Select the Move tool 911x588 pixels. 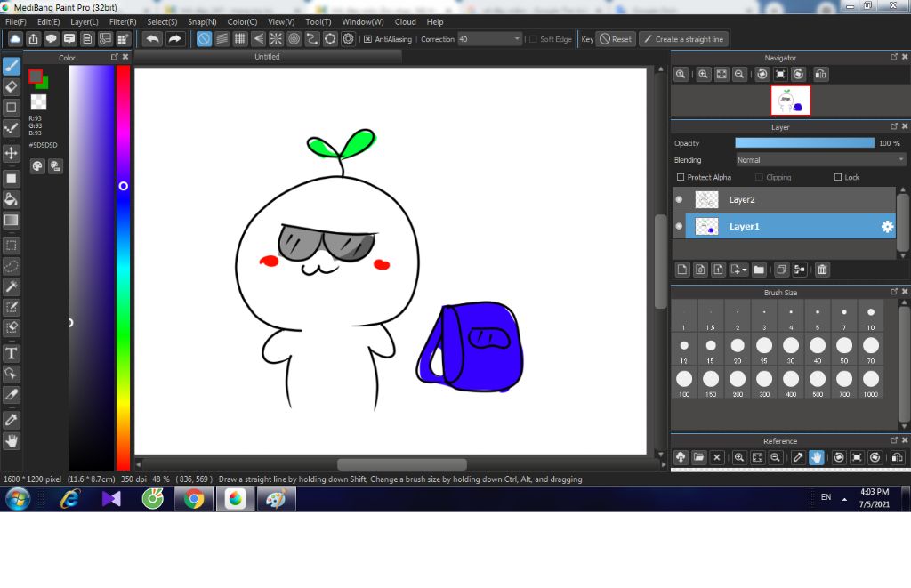11,153
